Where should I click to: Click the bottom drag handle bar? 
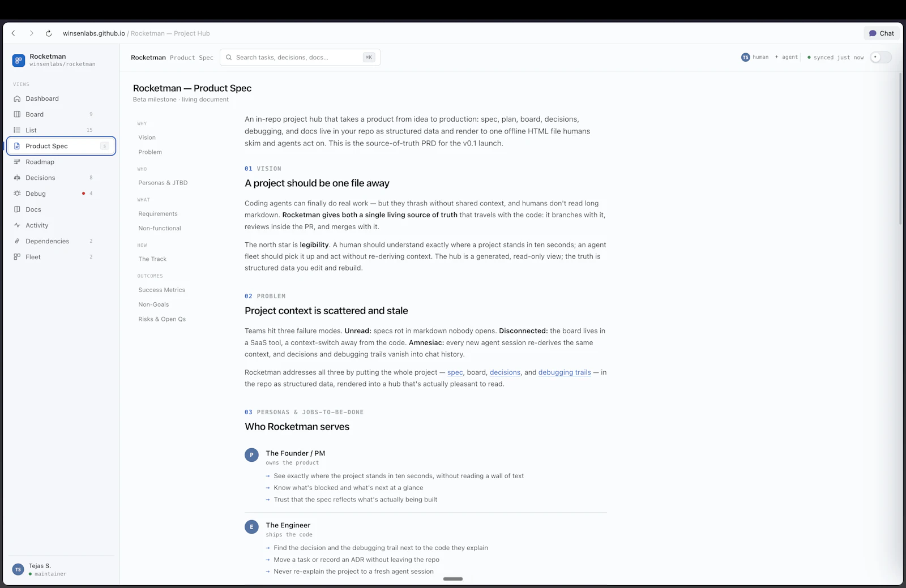[453, 579]
